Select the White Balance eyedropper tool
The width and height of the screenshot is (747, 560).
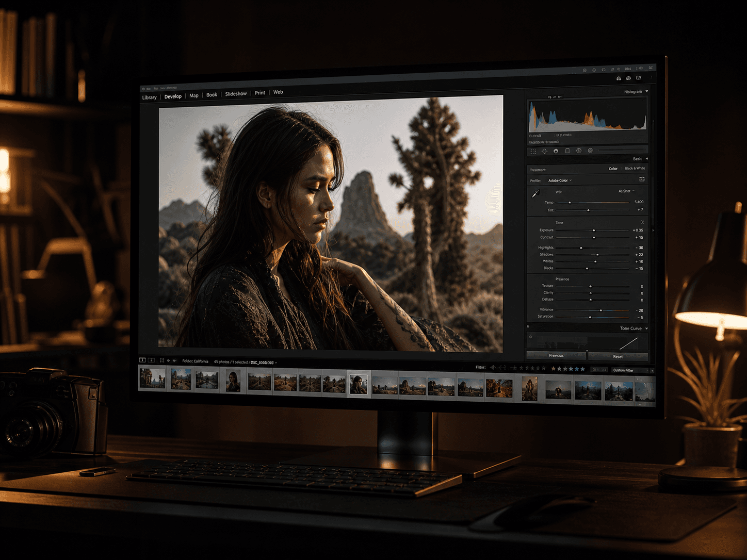[535, 193]
